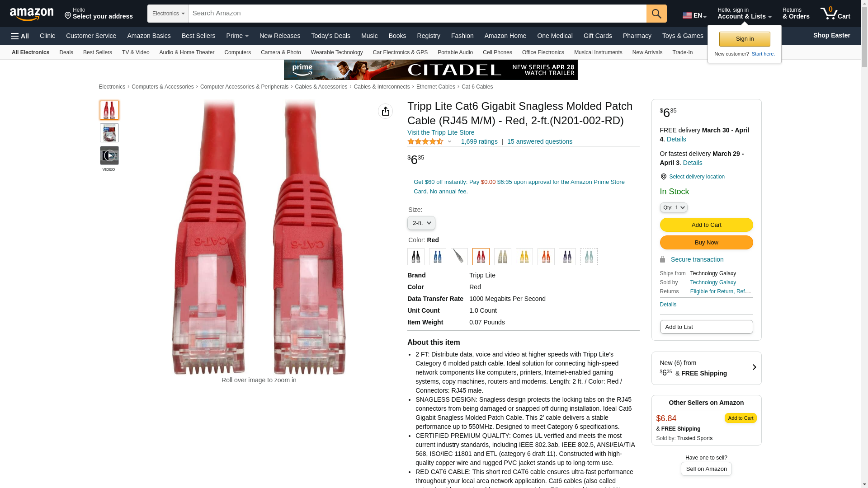The width and height of the screenshot is (868, 488).
Task: Click the star rating icons
Action: (425, 142)
